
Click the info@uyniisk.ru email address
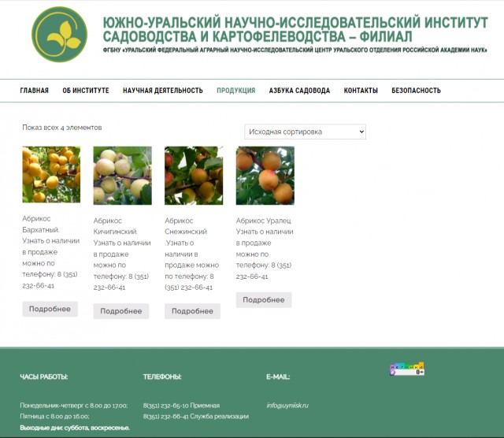pos(287,405)
